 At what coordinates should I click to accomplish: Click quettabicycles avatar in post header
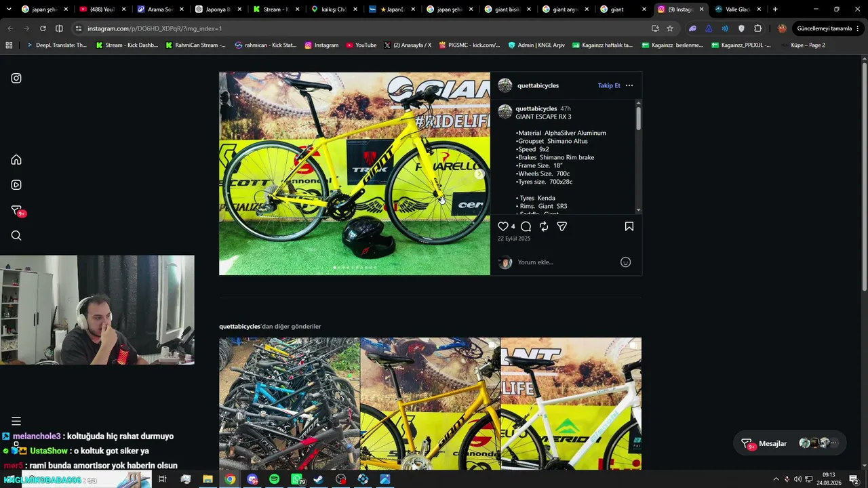tap(505, 85)
